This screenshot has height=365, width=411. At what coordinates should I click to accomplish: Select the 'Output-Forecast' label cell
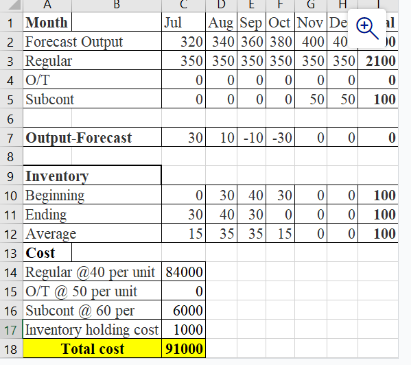[x=92, y=137]
